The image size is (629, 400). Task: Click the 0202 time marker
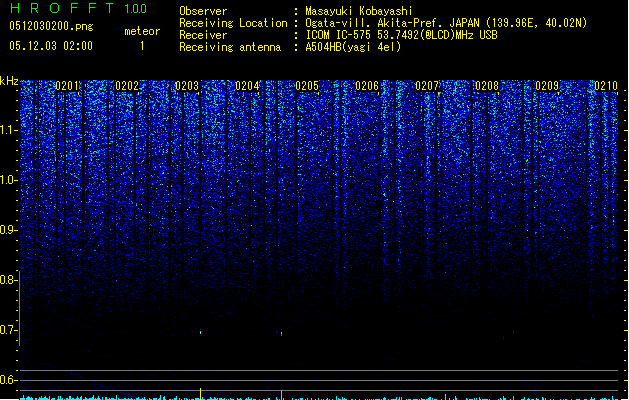[x=127, y=86]
